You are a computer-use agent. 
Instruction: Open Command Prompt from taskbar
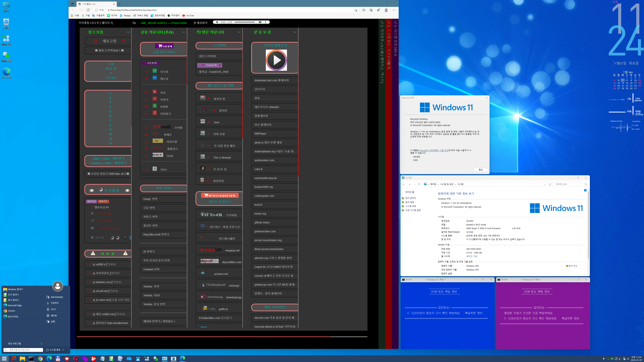click(31, 358)
